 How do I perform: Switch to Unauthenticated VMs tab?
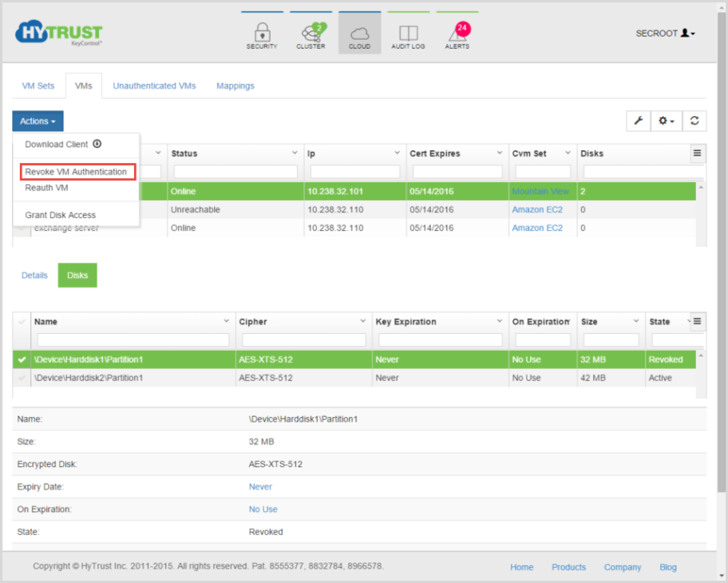(154, 86)
